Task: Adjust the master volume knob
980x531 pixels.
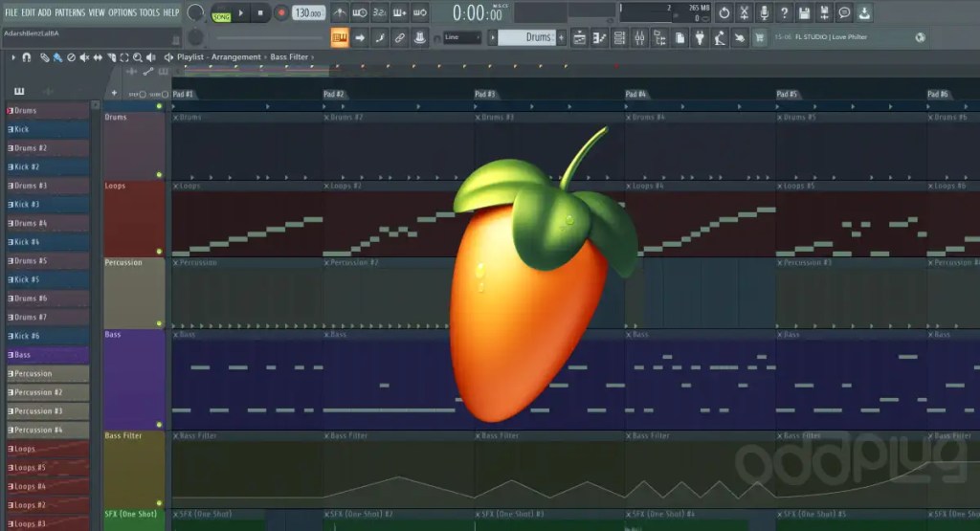Action: click(x=195, y=12)
